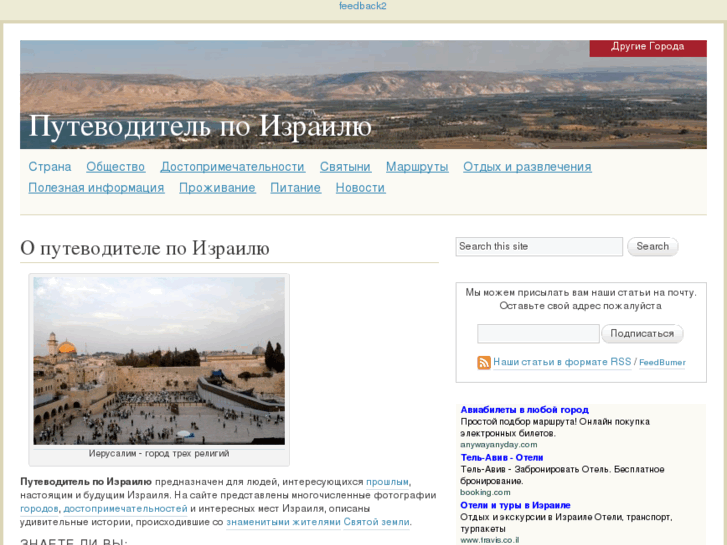Click the orange RSS feed icon
The height and width of the screenshot is (545, 727).
tap(484, 363)
